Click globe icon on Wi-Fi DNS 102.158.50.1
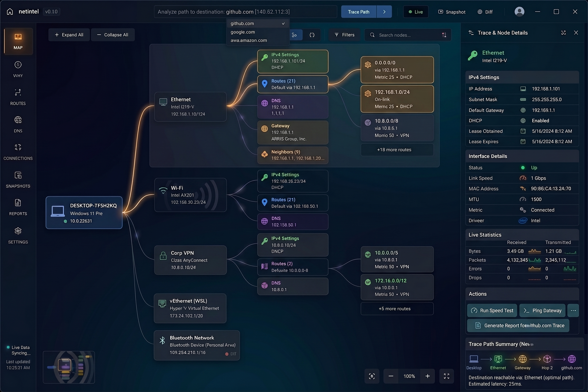Image resolution: width=588 pixels, height=392 pixels. pyautogui.click(x=265, y=221)
